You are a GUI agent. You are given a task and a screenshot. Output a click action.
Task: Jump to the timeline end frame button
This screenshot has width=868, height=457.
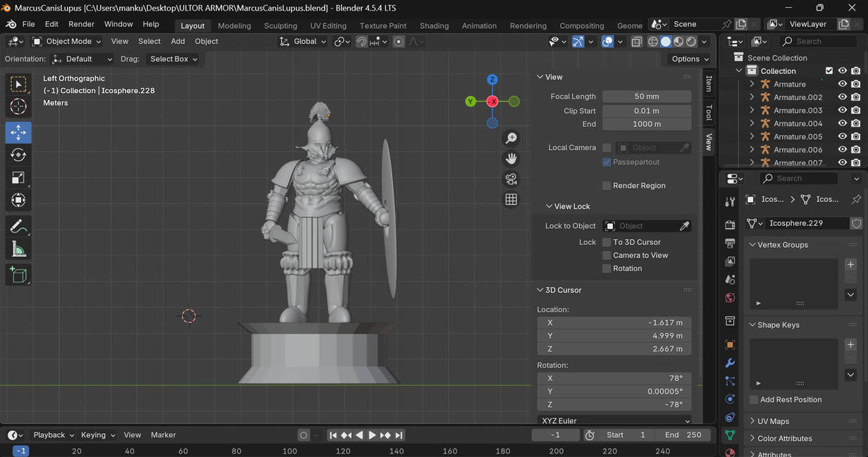399,435
